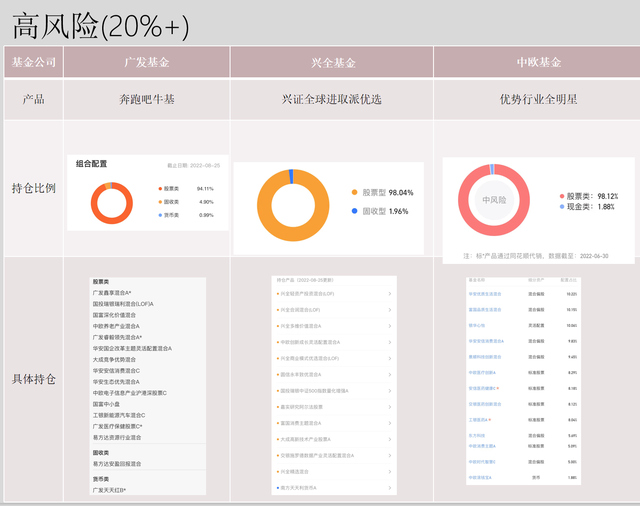
Task: Select the 具体持仓 row label
Action: click(x=33, y=379)
